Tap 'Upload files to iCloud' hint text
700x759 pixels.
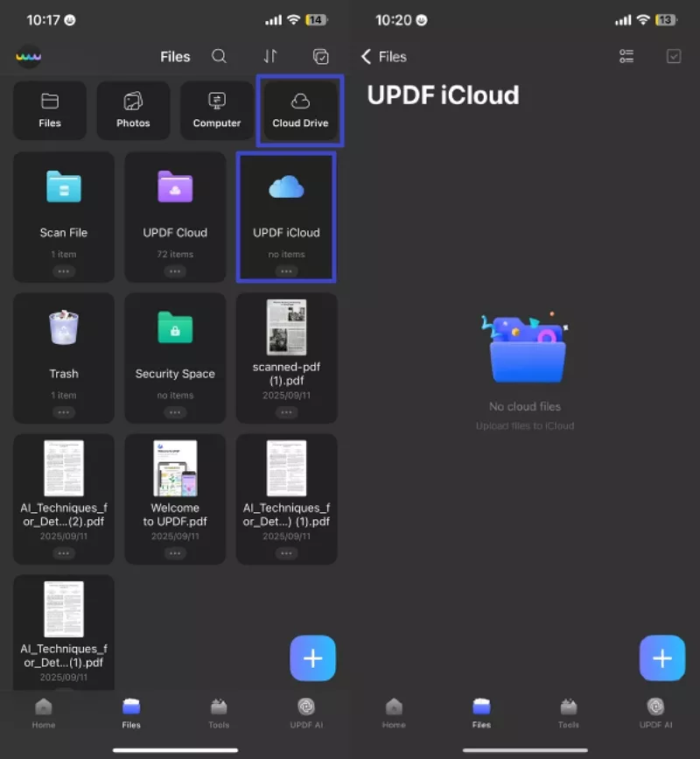[525, 426]
